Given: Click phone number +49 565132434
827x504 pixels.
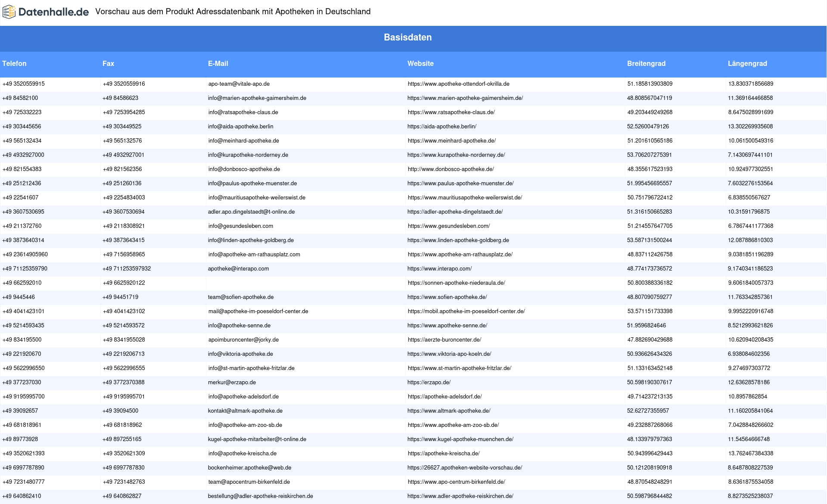Looking at the screenshot, I should [22, 141].
